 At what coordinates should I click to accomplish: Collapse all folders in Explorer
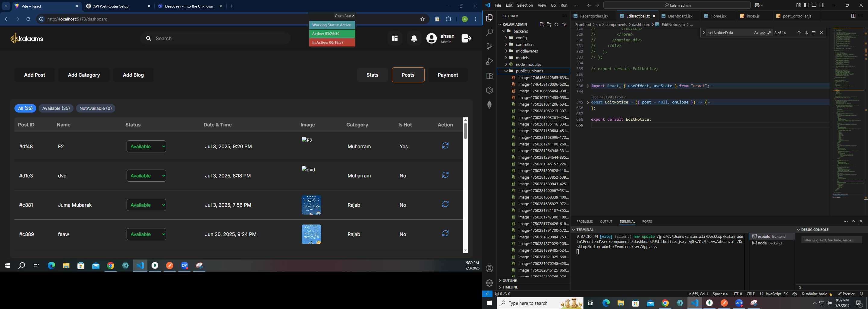(564, 24)
